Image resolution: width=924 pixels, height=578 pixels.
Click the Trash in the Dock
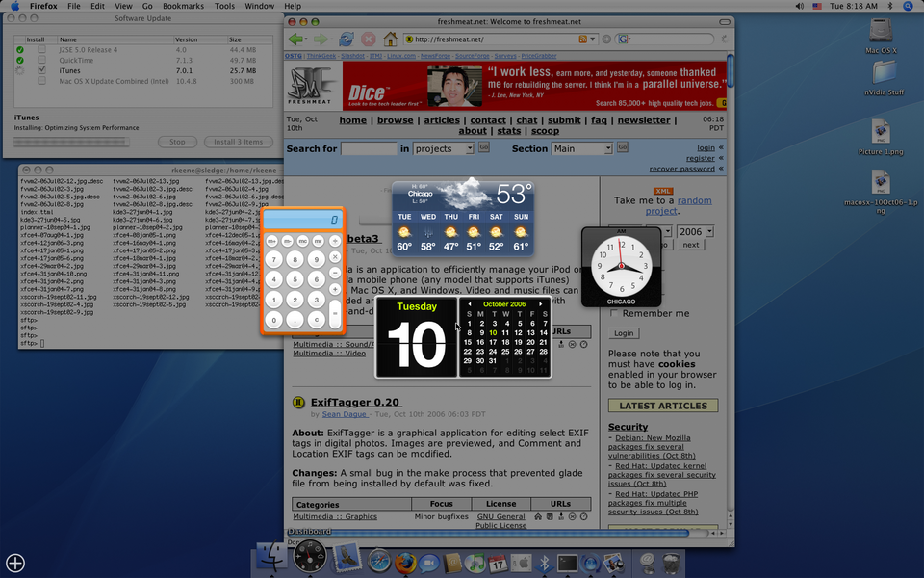671,563
